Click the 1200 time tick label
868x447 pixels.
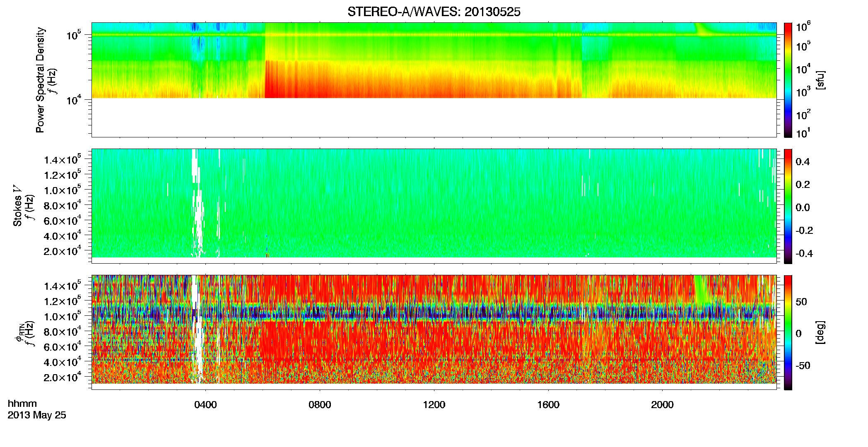tap(434, 405)
